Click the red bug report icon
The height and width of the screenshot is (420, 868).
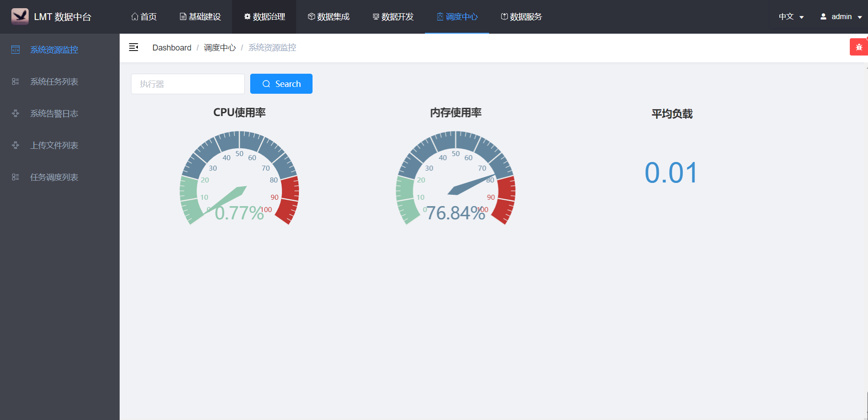tap(859, 46)
